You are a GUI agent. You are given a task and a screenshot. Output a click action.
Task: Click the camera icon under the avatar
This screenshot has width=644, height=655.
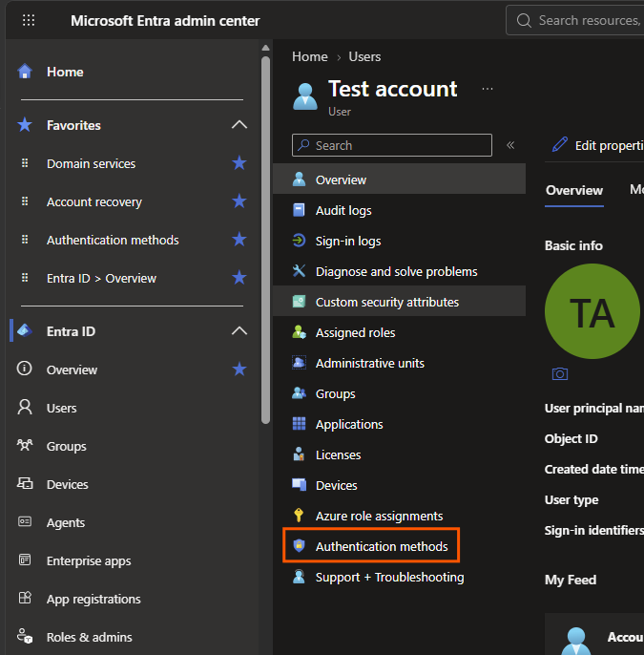tap(560, 373)
